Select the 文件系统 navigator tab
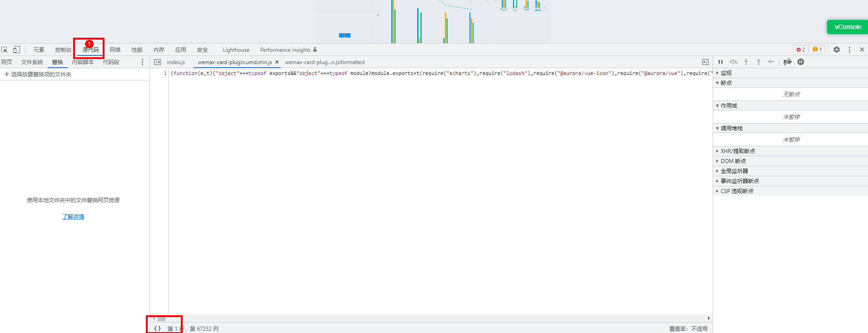This screenshot has width=868, height=333. (32, 62)
